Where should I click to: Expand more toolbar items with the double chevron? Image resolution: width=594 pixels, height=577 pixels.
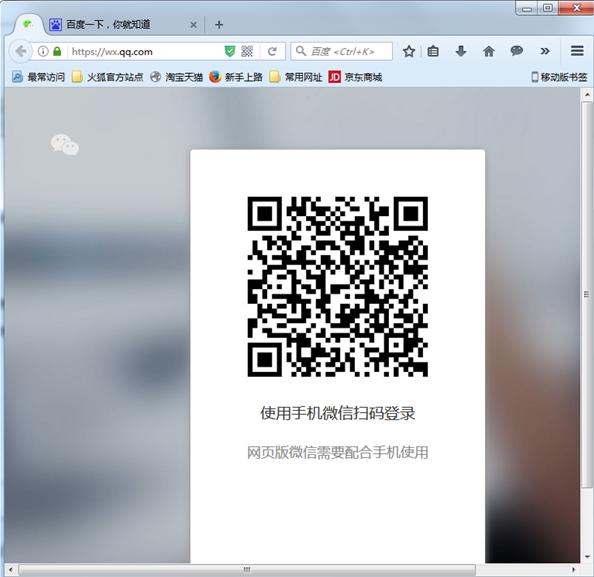coord(545,51)
